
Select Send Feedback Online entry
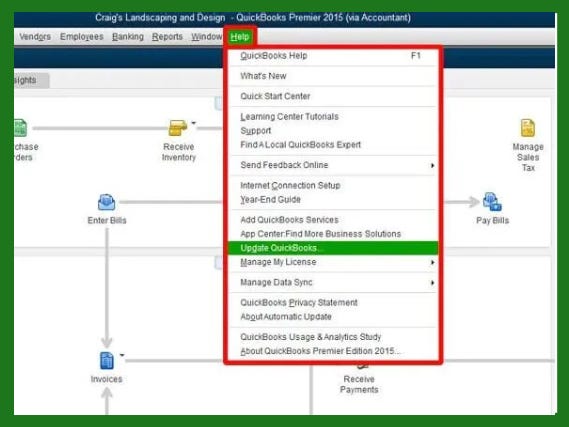pos(333,165)
